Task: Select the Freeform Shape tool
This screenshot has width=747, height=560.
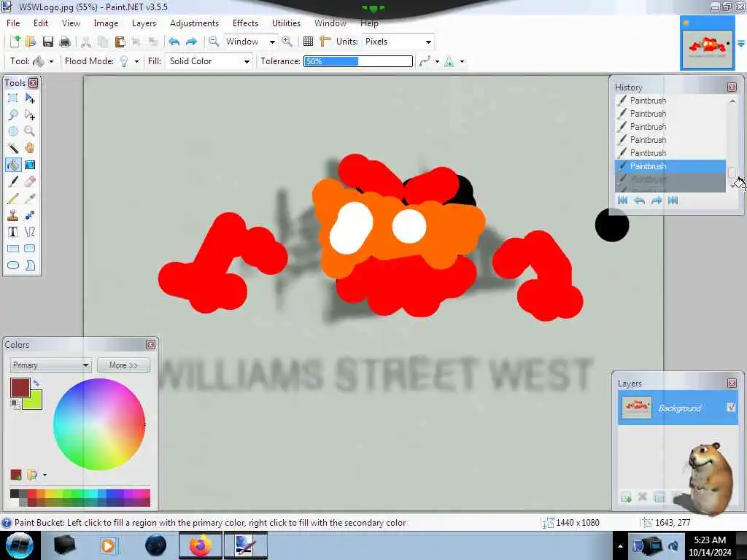Action: 29,265
